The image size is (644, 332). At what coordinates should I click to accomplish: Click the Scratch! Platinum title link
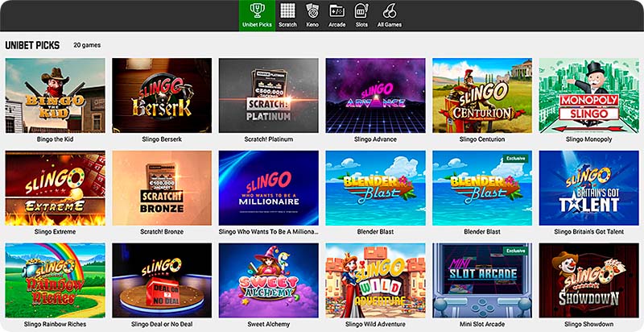click(x=269, y=139)
